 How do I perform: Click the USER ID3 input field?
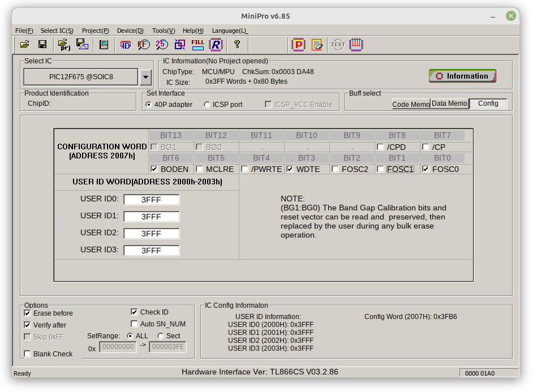(152, 251)
